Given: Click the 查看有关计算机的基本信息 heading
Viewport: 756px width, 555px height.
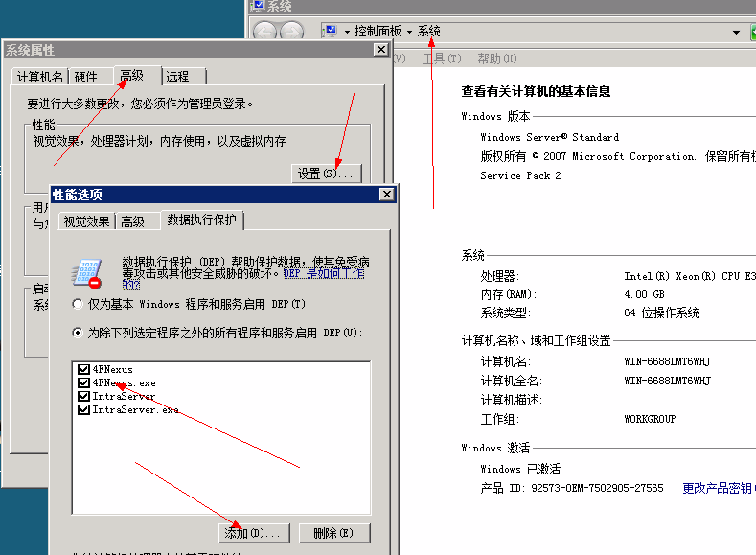Looking at the screenshot, I should tap(537, 91).
